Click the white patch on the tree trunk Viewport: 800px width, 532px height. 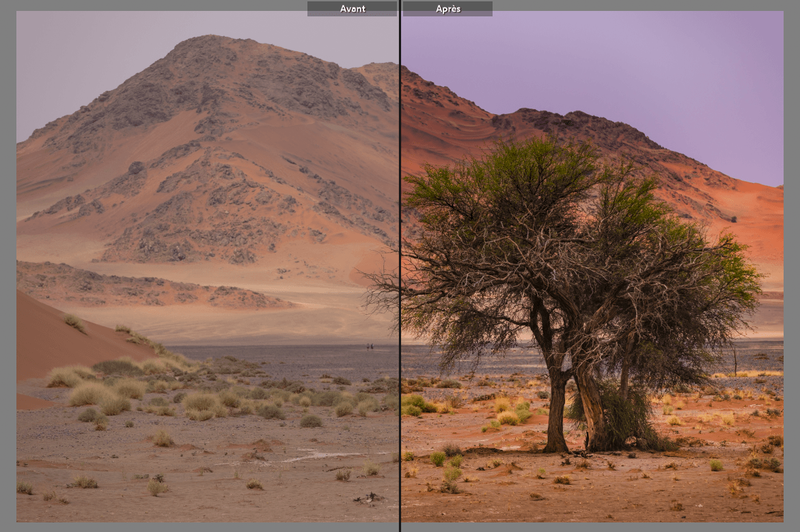(566, 362)
